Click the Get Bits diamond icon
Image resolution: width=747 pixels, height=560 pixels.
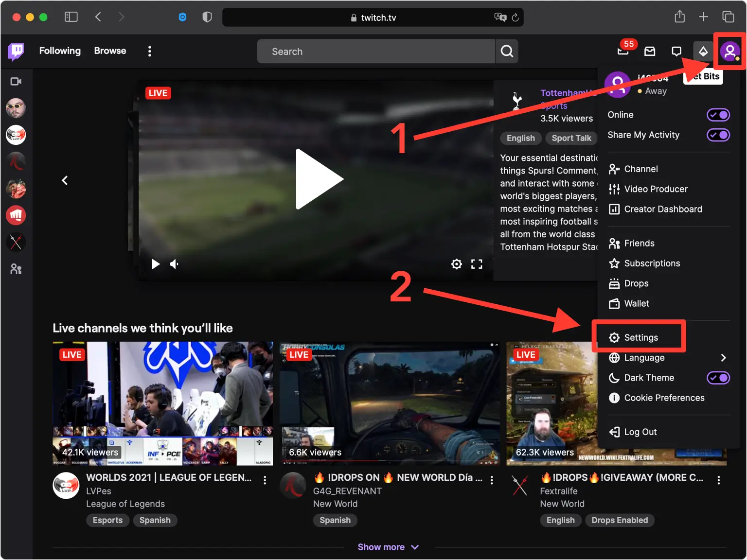pos(703,51)
